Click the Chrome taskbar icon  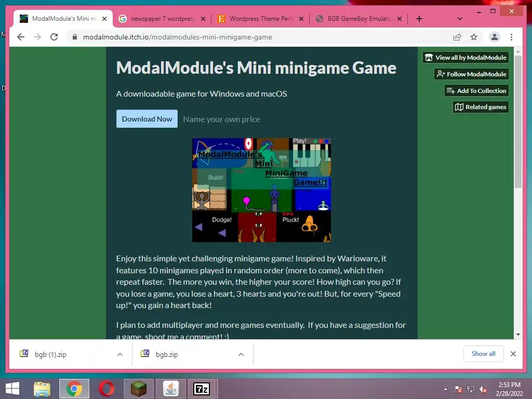(x=74, y=389)
